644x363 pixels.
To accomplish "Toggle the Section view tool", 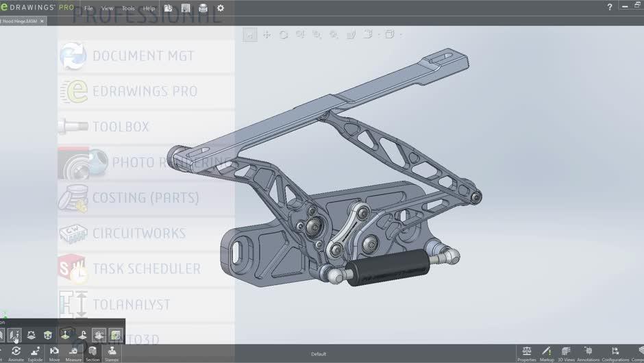I will point(92,353).
